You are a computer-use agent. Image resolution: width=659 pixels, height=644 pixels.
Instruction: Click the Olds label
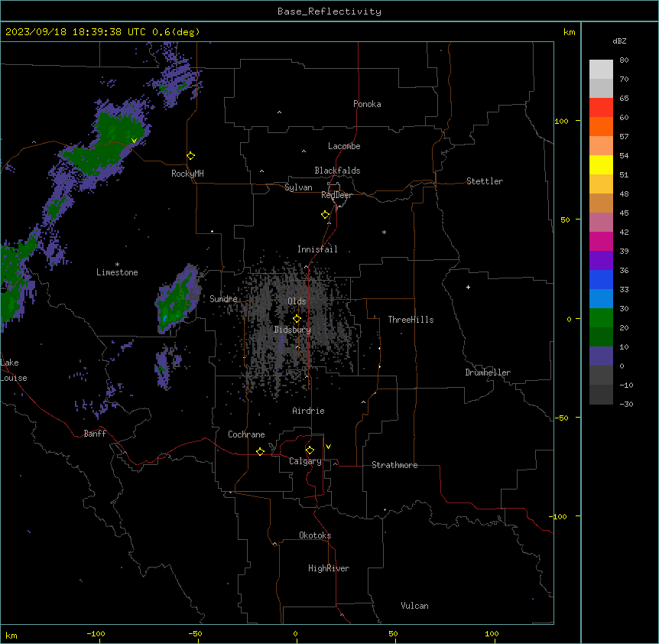coord(297,301)
